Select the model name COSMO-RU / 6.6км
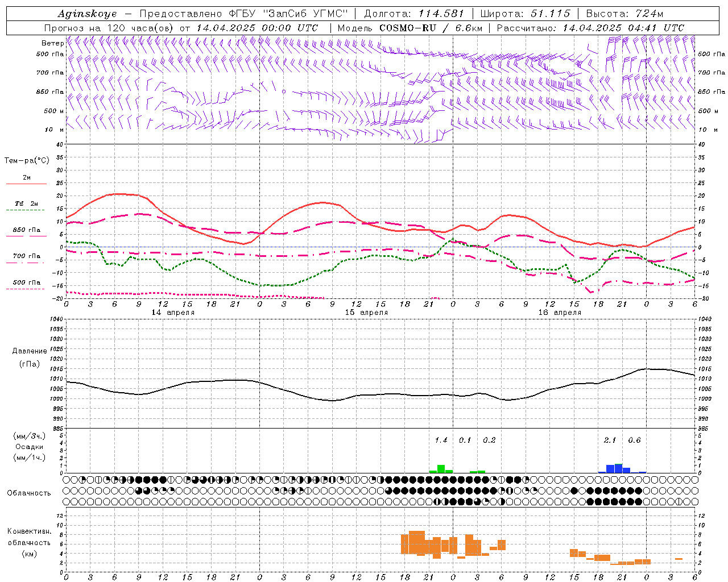This screenshot has height=582, width=728. 431,28
